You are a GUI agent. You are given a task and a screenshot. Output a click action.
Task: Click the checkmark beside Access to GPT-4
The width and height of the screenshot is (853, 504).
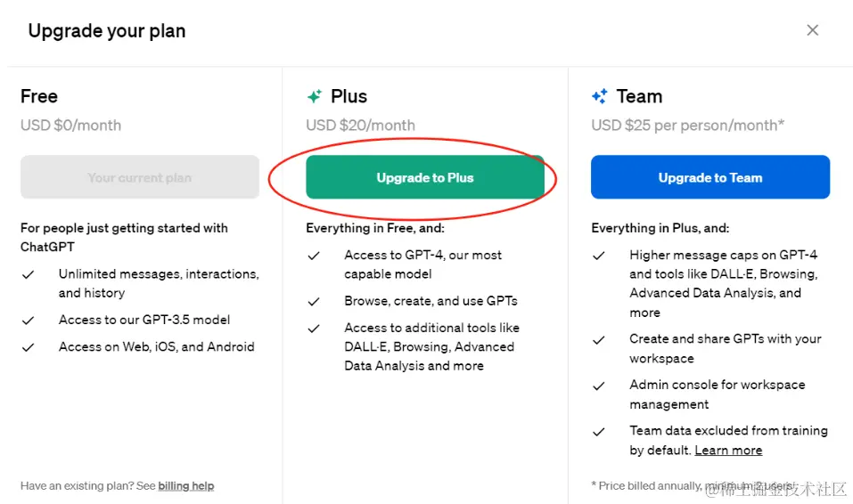click(314, 256)
